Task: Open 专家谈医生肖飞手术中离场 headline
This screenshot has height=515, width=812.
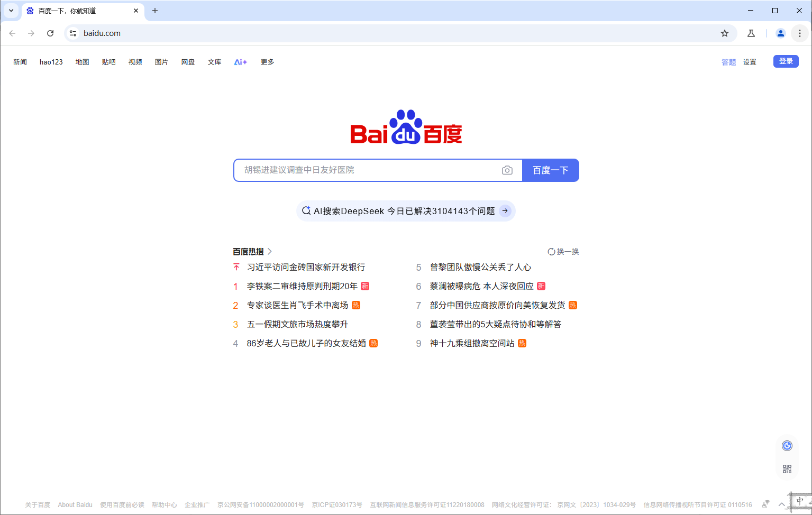Action: [297, 305]
